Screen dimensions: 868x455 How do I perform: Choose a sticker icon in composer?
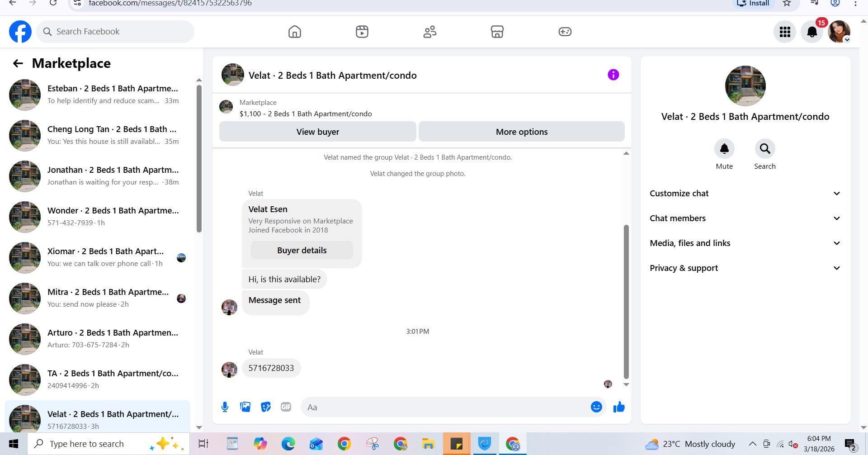pyautogui.click(x=266, y=407)
